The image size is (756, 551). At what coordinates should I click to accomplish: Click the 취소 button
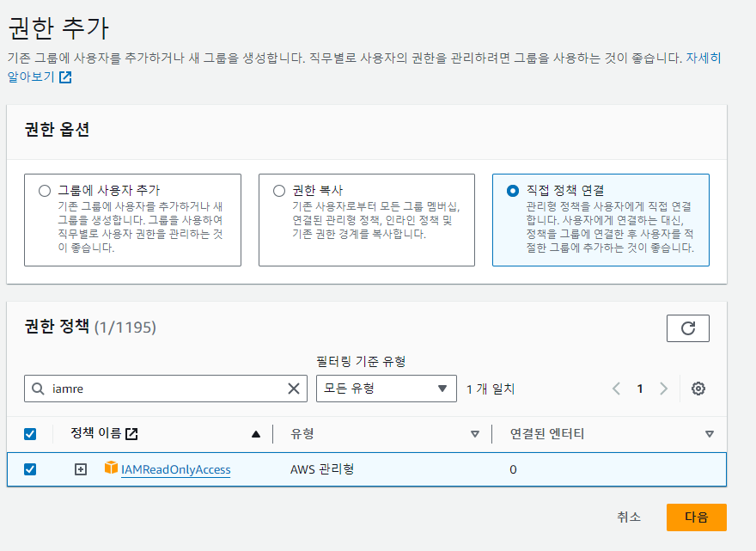629,517
